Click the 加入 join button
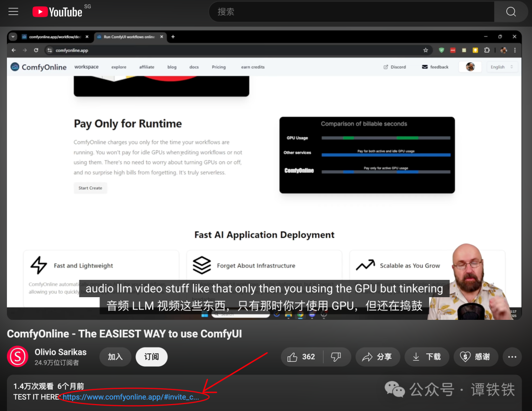The image size is (532, 411). pos(115,357)
